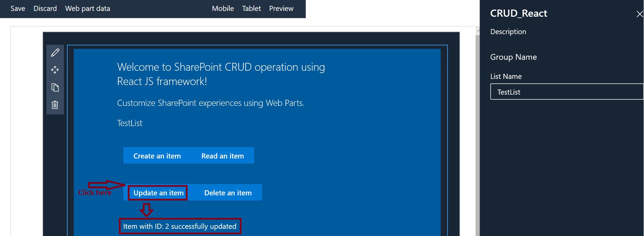Image resolution: width=644 pixels, height=236 pixels.
Task: Select the move web part icon
Action: [55, 70]
